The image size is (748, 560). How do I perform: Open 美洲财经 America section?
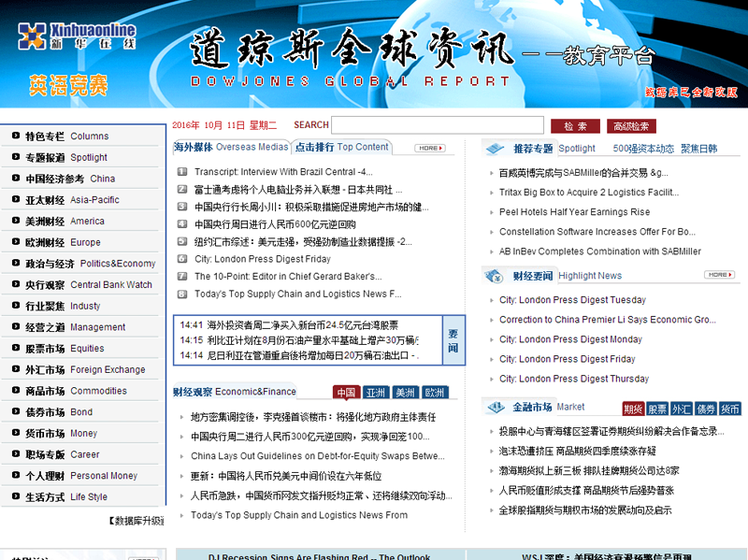click(65, 222)
